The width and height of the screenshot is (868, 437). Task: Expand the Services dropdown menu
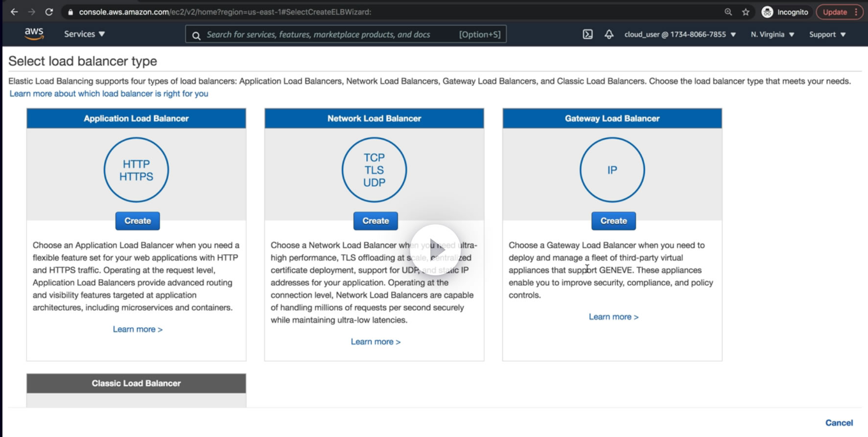coord(84,34)
